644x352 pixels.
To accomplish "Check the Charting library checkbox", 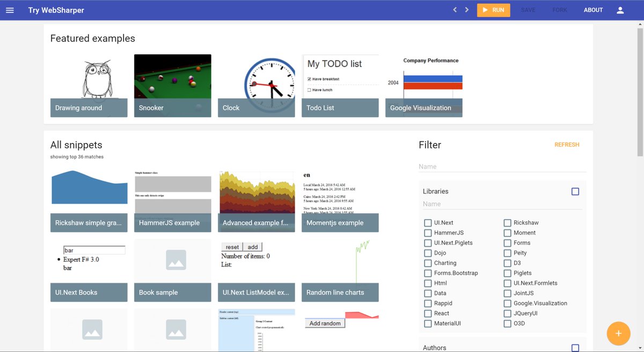I will [428, 263].
